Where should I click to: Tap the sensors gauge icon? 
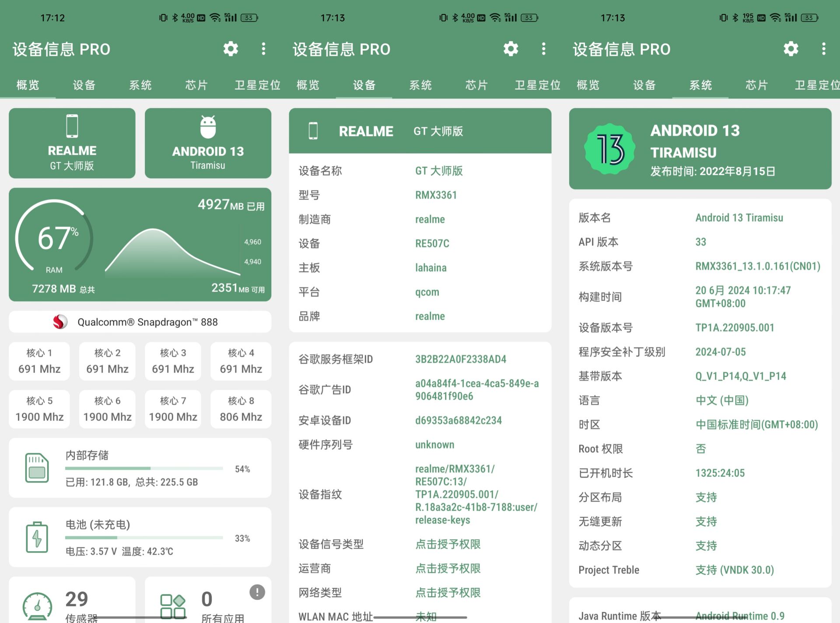coord(38,606)
